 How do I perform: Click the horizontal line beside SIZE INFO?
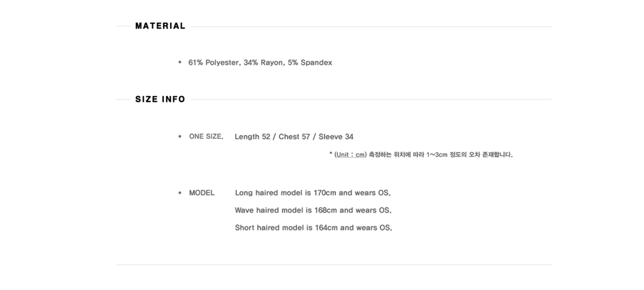tap(371, 100)
